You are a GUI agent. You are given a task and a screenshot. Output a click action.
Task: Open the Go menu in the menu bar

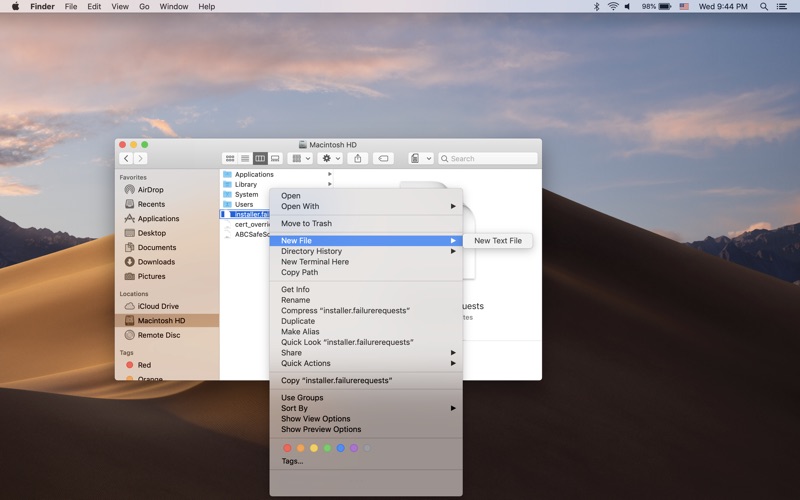[x=144, y=7]
